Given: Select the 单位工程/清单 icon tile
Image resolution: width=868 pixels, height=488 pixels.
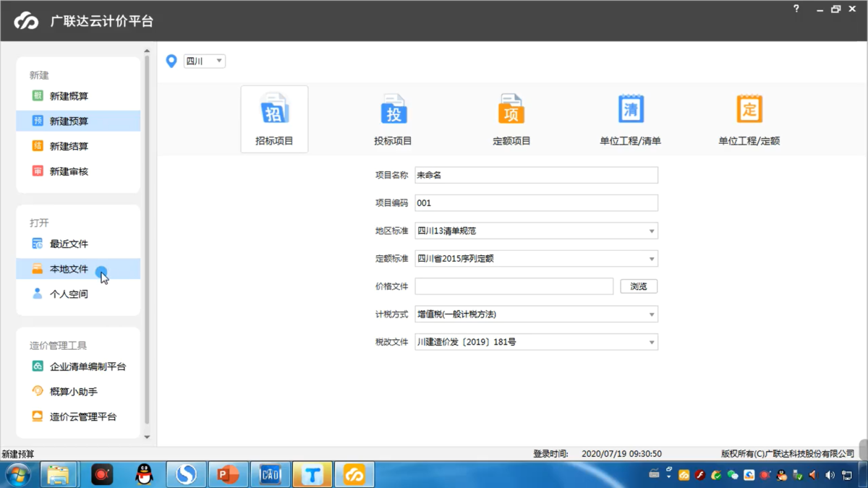Looking at the screenshot, I should click(630, 119).
